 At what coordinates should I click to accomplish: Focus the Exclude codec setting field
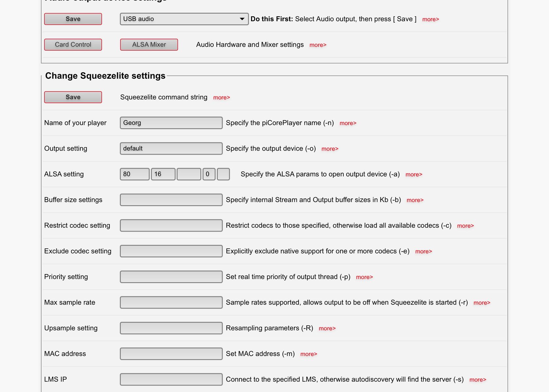[171, 251]
